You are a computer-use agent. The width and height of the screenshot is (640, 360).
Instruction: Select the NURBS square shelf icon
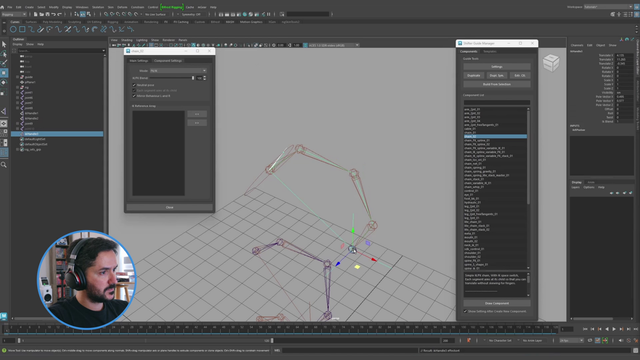point(22,29)
